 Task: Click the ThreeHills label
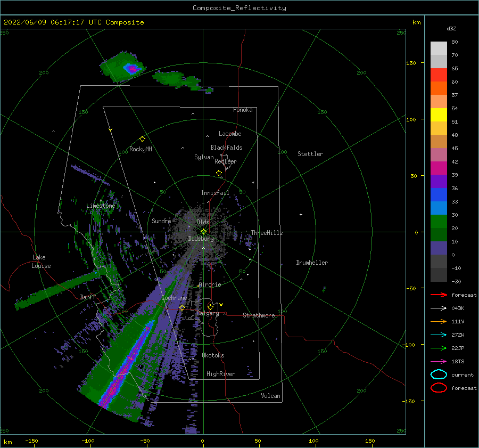tap(267, 233)
